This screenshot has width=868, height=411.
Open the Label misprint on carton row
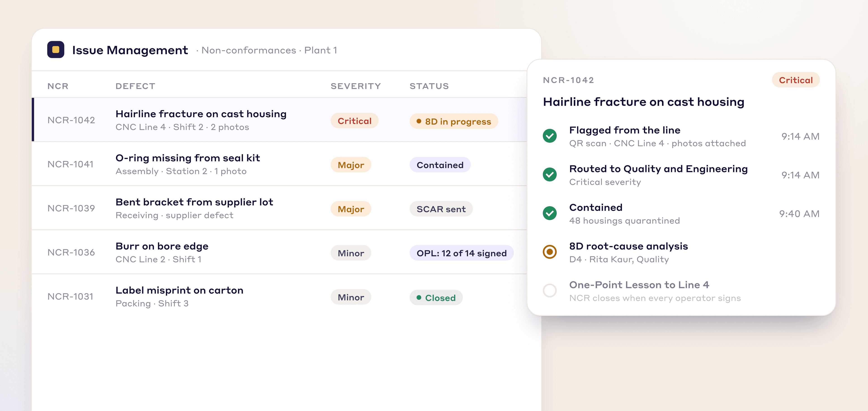tap(280, 296)
